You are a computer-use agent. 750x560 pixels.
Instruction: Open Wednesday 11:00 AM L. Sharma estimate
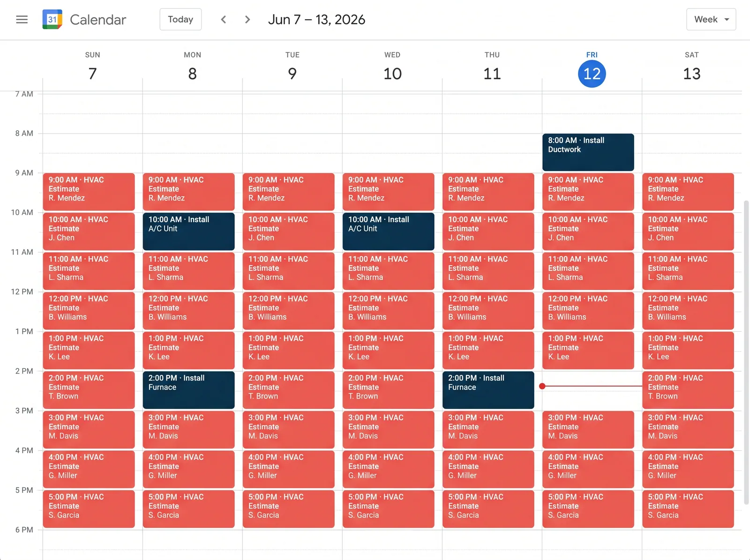389,271
